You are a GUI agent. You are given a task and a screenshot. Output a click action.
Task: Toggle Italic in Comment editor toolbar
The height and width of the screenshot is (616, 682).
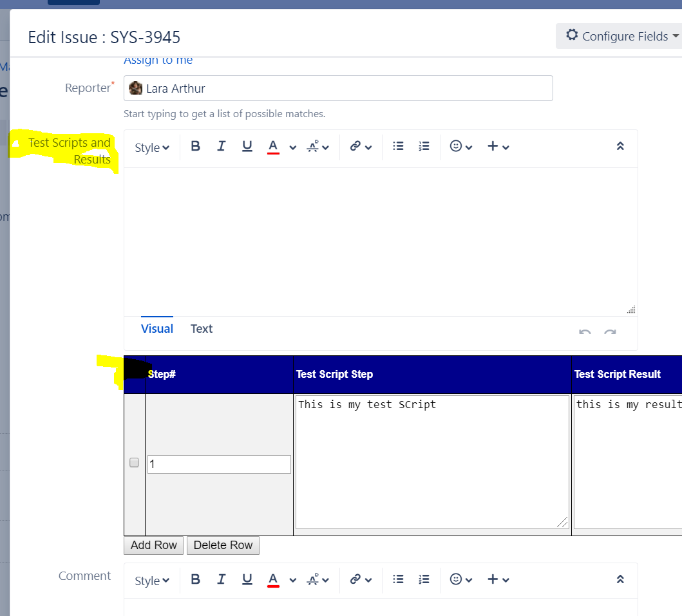(222, 579)
